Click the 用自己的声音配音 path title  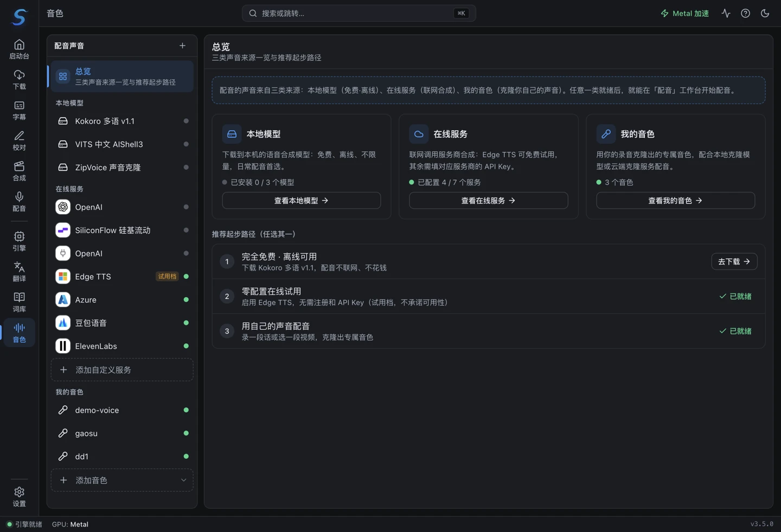coord(276,326)
